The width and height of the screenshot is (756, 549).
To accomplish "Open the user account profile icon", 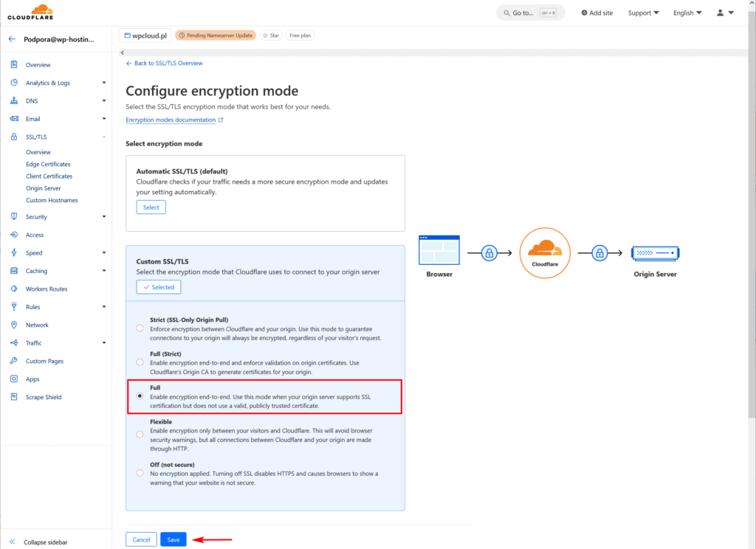I will (719, 13).
